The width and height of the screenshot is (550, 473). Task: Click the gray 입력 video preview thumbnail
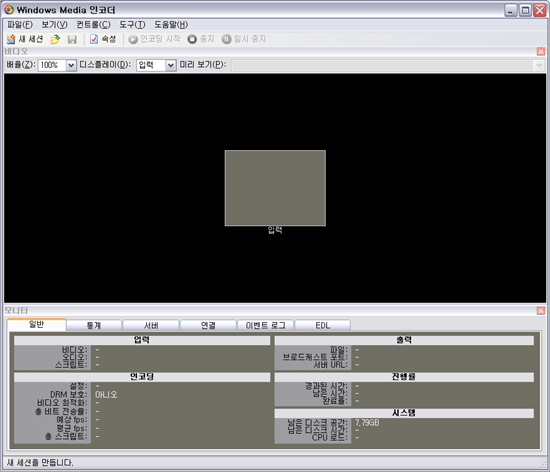[x=275, y=188]
